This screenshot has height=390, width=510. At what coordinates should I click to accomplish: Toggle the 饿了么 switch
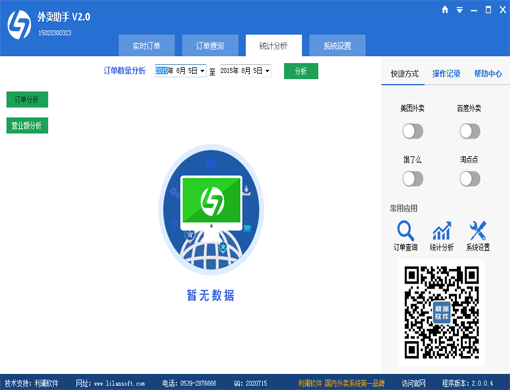coord(413,179)
